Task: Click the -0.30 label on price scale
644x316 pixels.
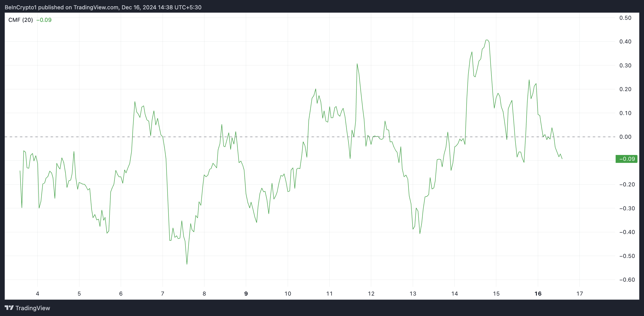Action: [627, 208]
